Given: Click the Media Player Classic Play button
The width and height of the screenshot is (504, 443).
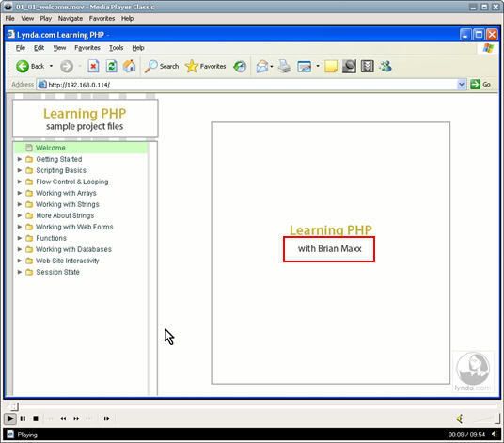Looking at the screenshot, I should pyautogui.click(x=10, y=419).
